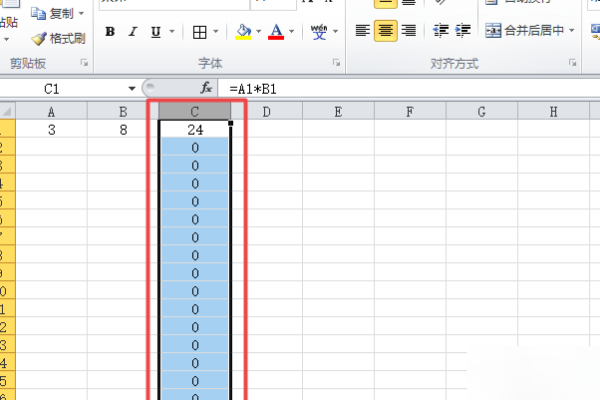The width and height of the screenshot is (600, 400).
Task: Select column F header
Action: click(x=410, y=112)
